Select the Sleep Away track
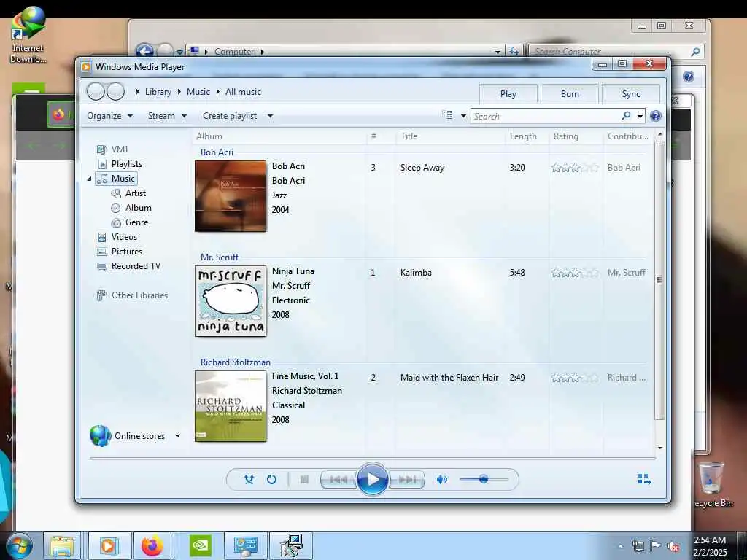The image size is (747, 560). coord(422,168)
